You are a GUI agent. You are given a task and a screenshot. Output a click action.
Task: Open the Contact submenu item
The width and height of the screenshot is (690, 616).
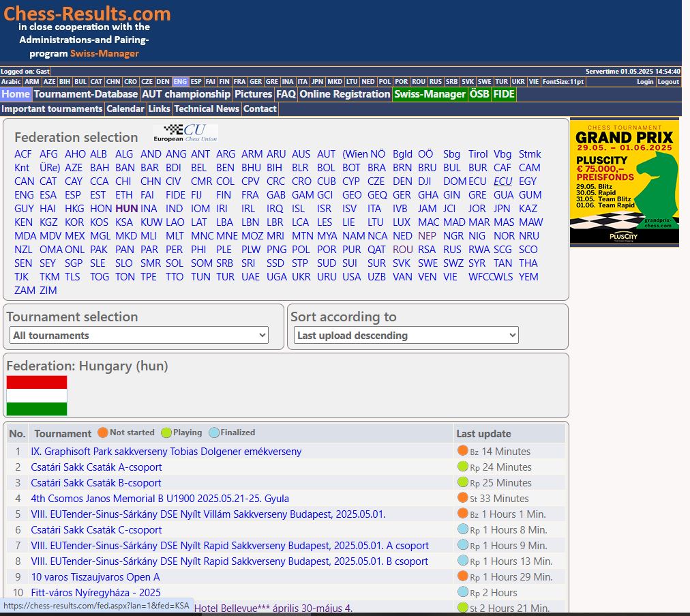pos(260,108)
